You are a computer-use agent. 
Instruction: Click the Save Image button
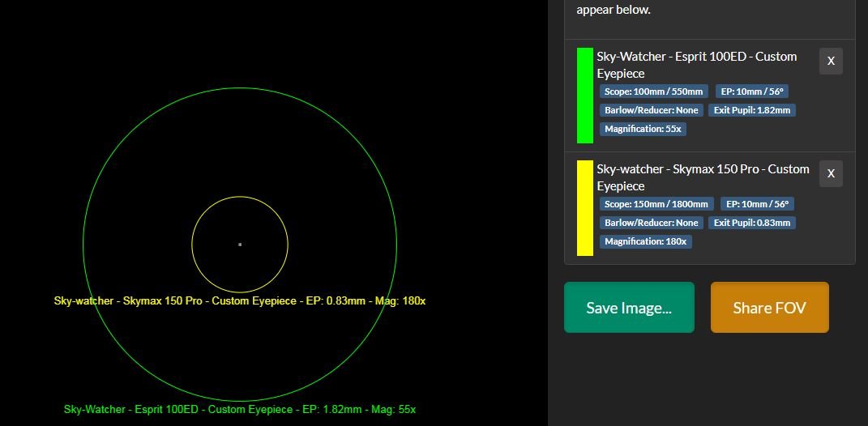pos(629,307)
